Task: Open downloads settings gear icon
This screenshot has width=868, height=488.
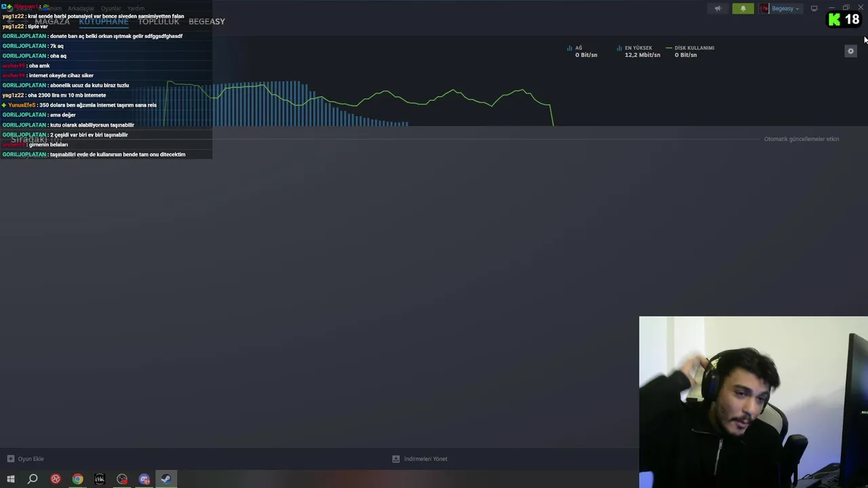Action: point(850,51)
